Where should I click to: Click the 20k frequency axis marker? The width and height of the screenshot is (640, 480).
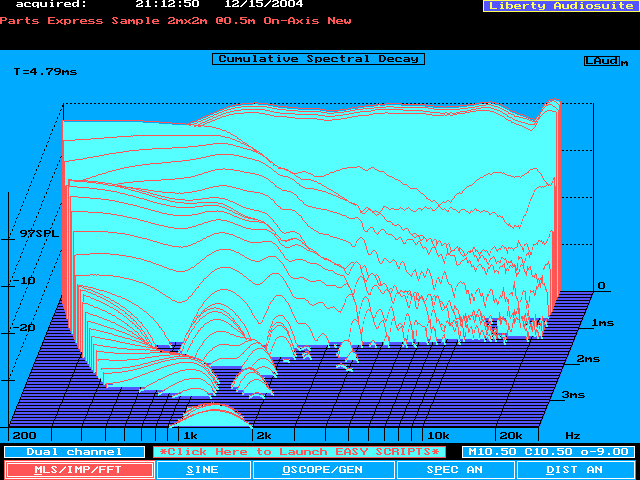510,436
